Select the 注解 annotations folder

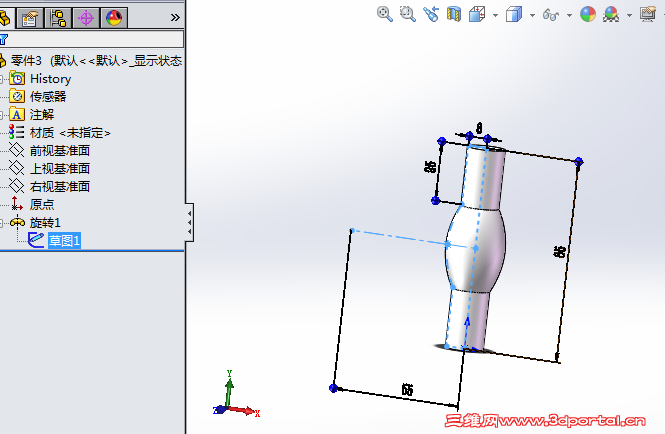point(42,115)
